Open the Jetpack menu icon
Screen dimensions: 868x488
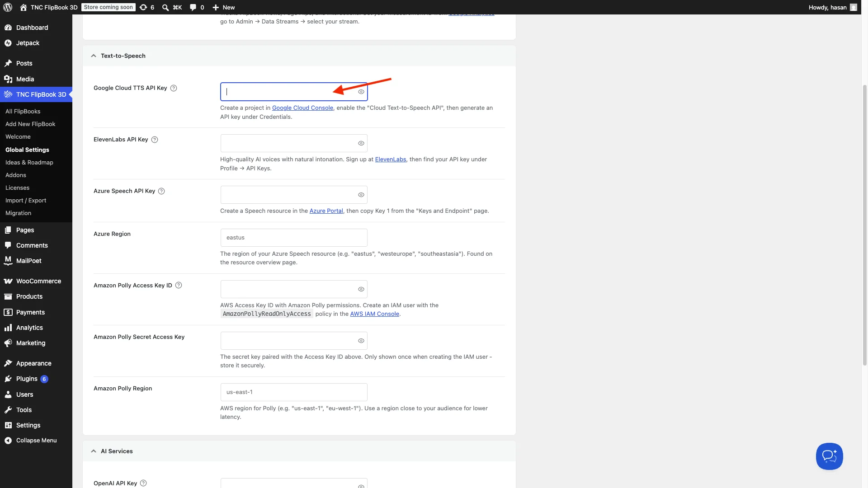pyautogui.click(x=8, y=43)
